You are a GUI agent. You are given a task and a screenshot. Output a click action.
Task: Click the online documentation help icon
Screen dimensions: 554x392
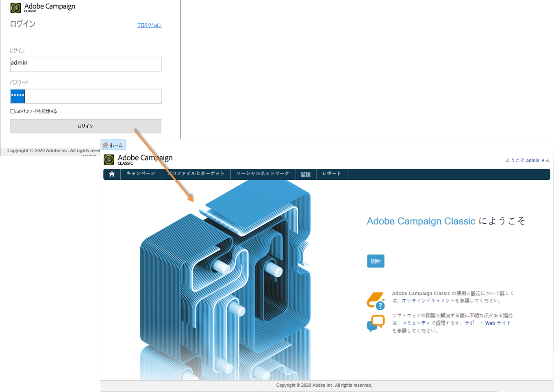pos(376,301)
